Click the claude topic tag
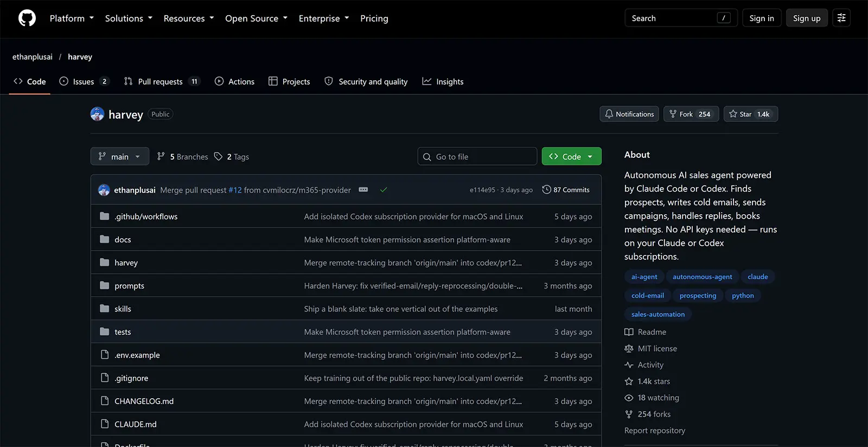868x447 pixels. (x=758, y=277)
